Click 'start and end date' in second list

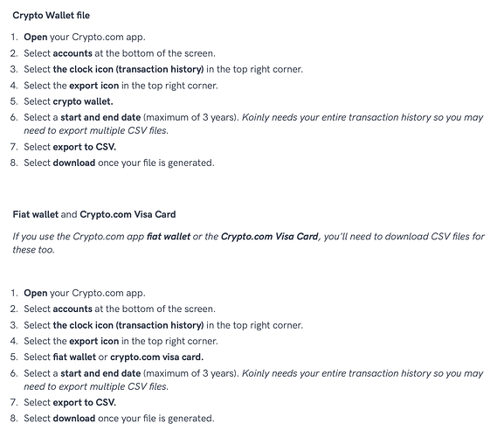100,373
